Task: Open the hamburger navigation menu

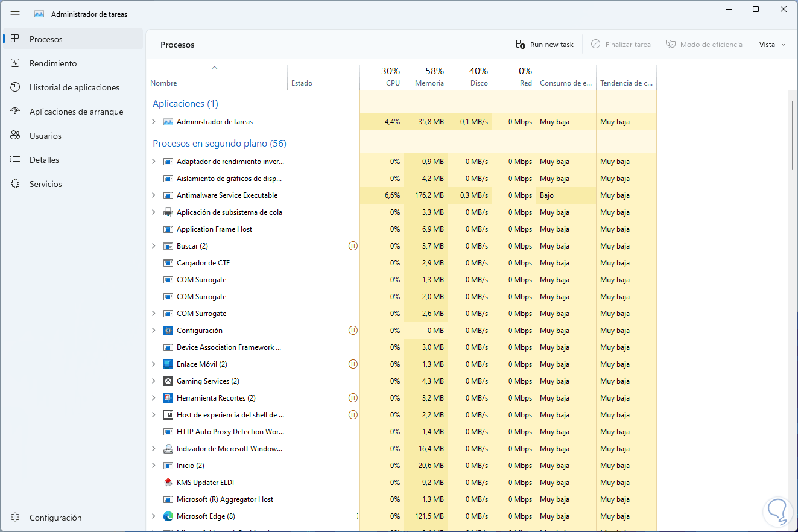Action: click(15, 14)
